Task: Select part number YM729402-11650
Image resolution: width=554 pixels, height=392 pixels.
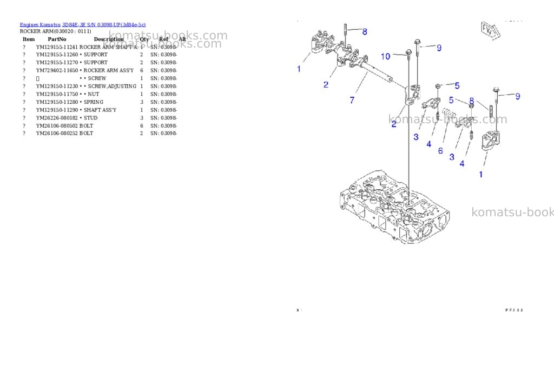Action: [57, 71]
